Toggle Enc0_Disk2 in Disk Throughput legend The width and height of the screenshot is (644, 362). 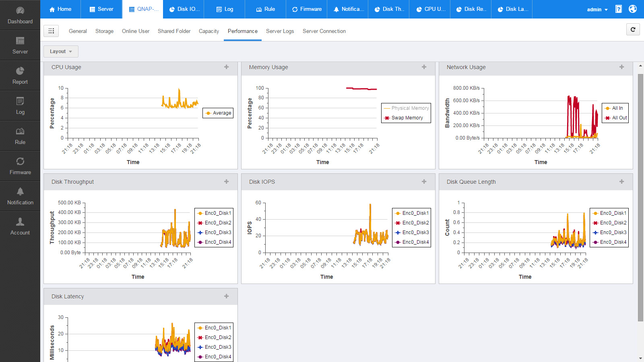214,223
